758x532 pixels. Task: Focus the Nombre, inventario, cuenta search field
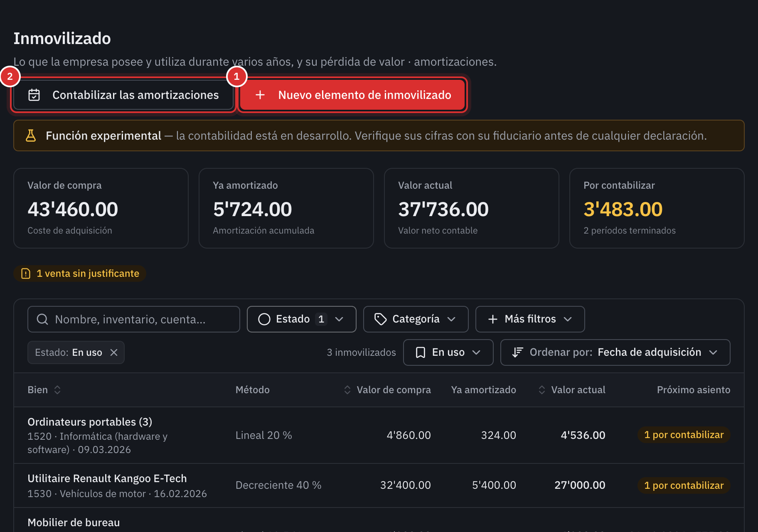coord(134,319)
